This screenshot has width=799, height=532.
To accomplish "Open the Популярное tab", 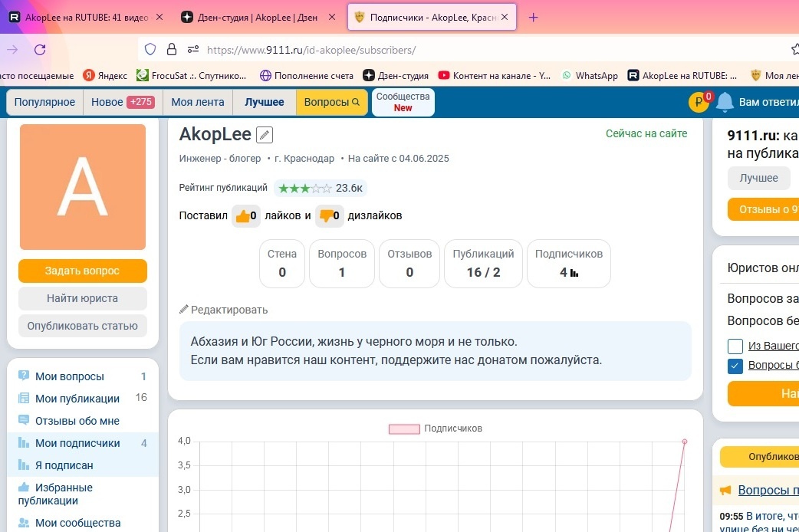I will pos(44,102).
